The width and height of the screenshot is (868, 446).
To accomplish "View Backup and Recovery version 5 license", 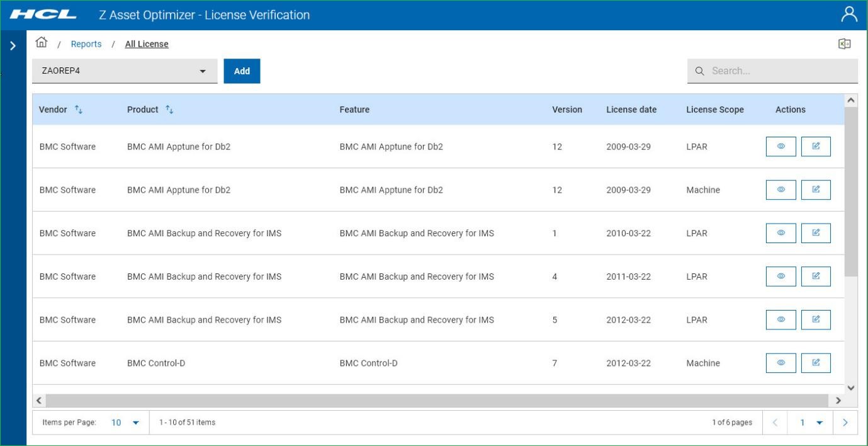I will [x=781, y=320].
